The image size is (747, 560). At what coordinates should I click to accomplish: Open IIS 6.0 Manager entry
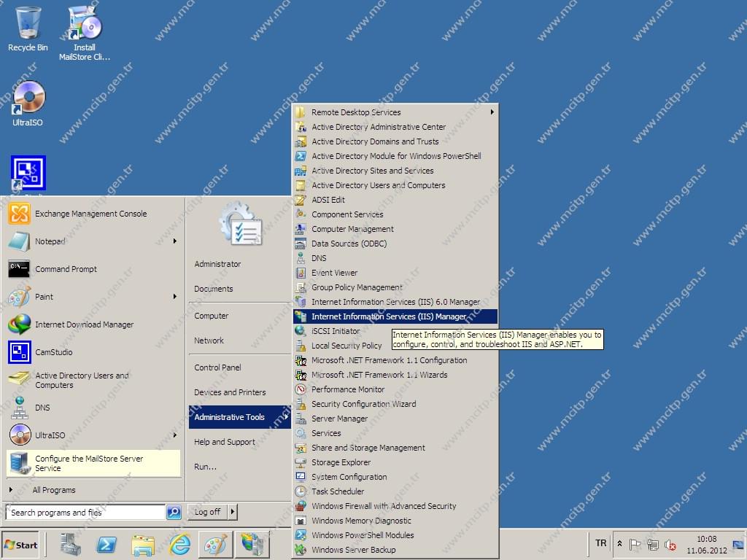click(x=395, y=302)
